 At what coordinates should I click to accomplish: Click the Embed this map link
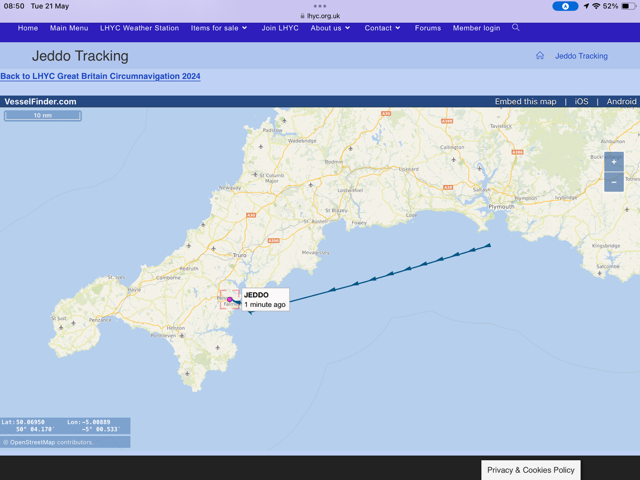(525, 101)
